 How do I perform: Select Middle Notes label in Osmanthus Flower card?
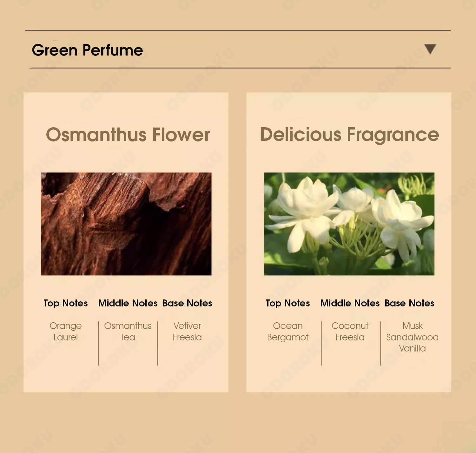(x=128, y=303)
